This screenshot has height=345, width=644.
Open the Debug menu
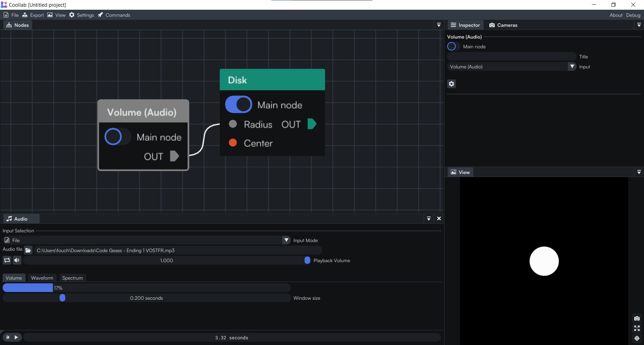(x=633, y=15)
